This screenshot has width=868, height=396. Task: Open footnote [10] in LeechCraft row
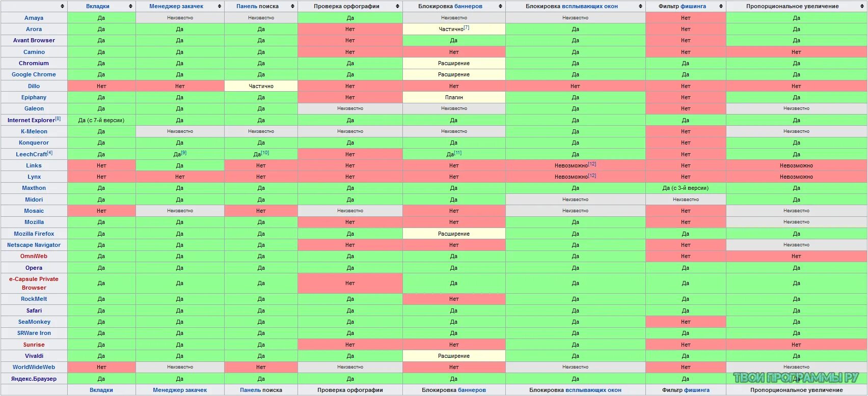(x=265, y=153)
